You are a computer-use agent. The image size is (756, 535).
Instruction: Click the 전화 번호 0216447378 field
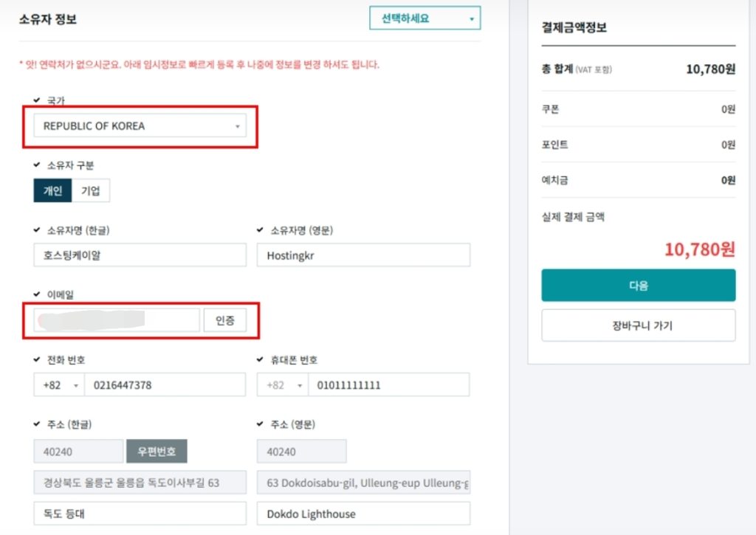(165, 385)
